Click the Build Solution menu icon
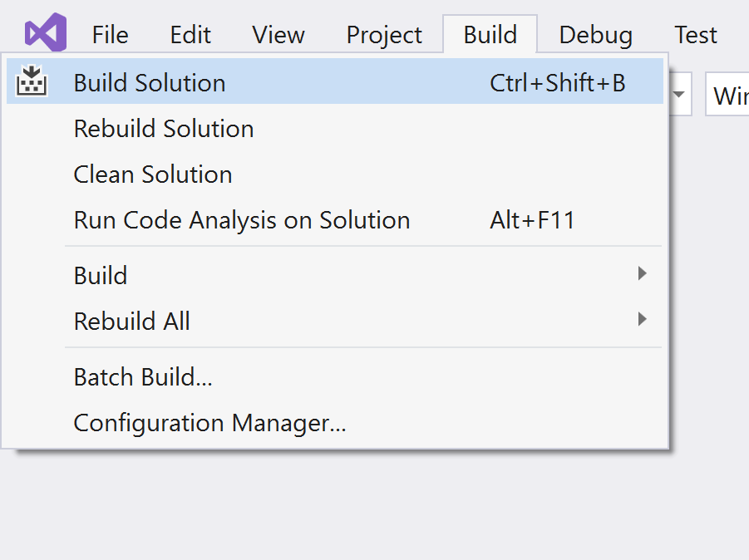This screenshot has width=749, height=560. (32, 81)
